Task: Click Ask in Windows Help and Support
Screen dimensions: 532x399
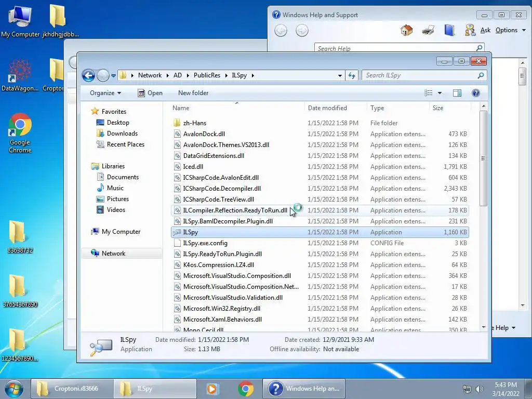Action: pyautogui.click(x=485, y=30)
